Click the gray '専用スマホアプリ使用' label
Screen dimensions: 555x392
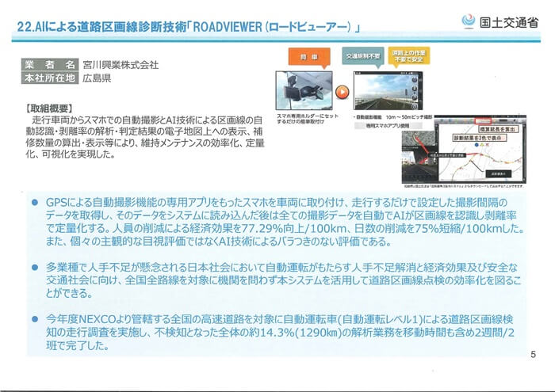(x=388, y=125)
